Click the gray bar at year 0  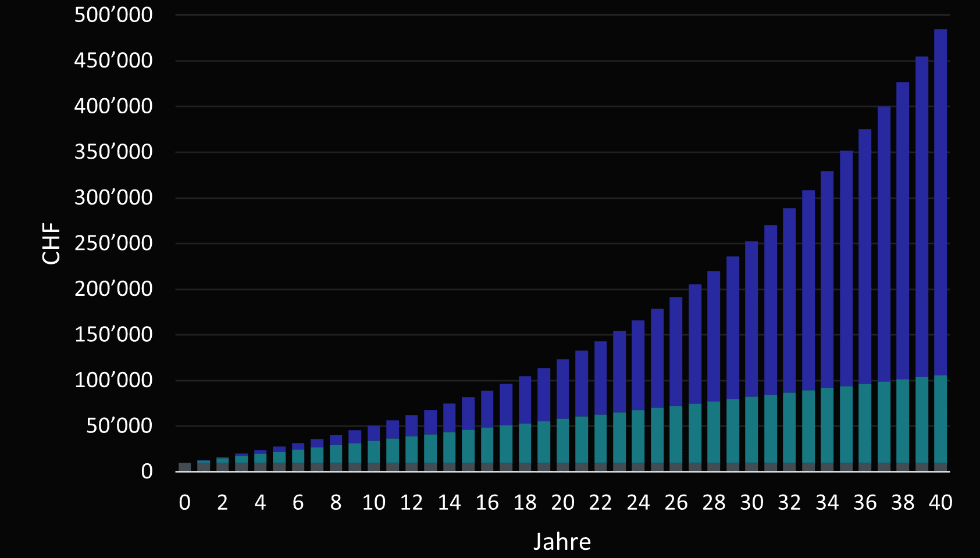[184, 467]
